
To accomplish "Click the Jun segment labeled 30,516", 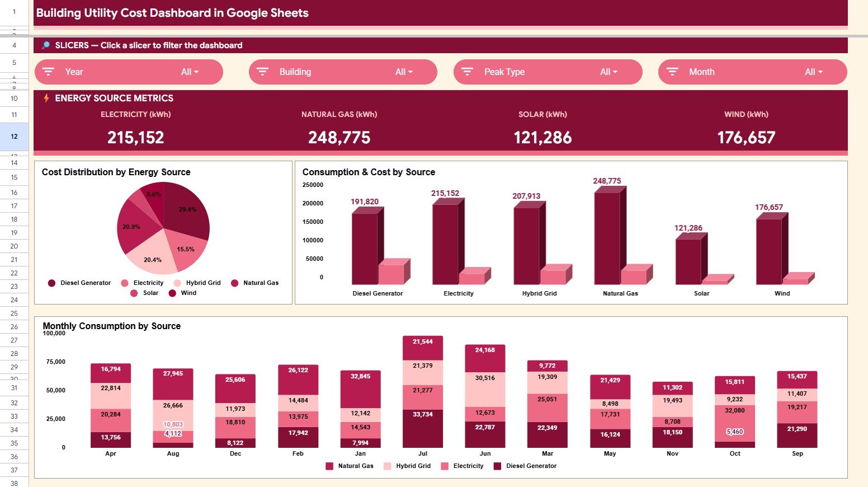I will click(485, 390).
